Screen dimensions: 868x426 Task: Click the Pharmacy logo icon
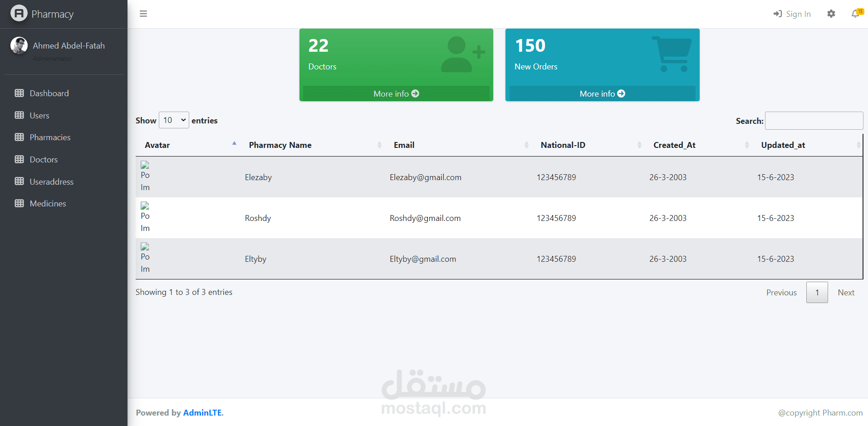coord(19,13)
